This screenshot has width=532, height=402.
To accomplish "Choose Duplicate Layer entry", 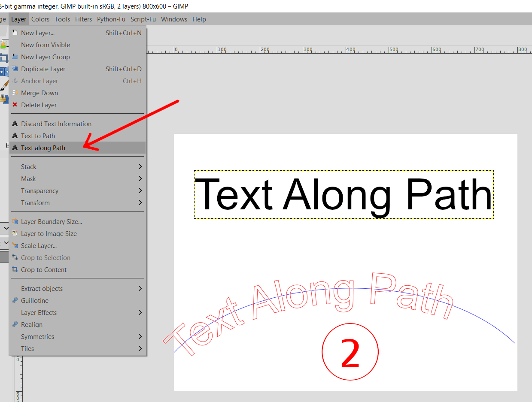I will tap(78, 69).
